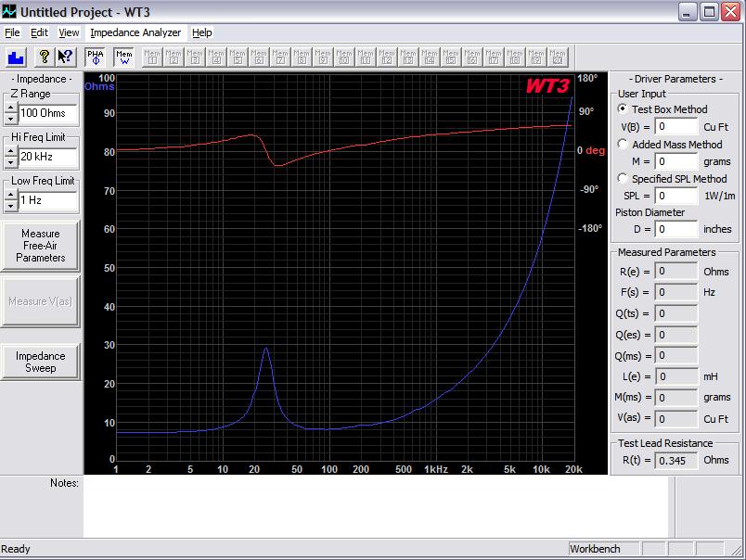This screenshot has height=560, width=746.
Task: Select the Mem 4 memory icon
Action: tap(216, 57)
